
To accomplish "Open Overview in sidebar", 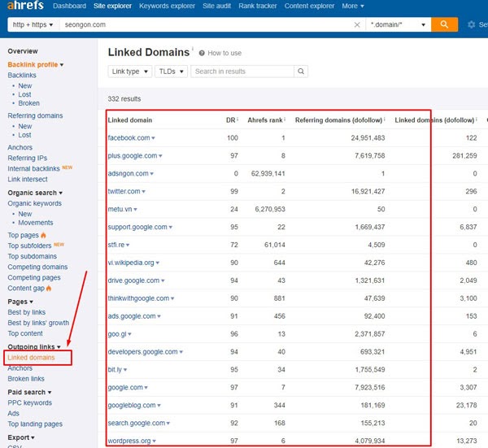I will 23,51.
